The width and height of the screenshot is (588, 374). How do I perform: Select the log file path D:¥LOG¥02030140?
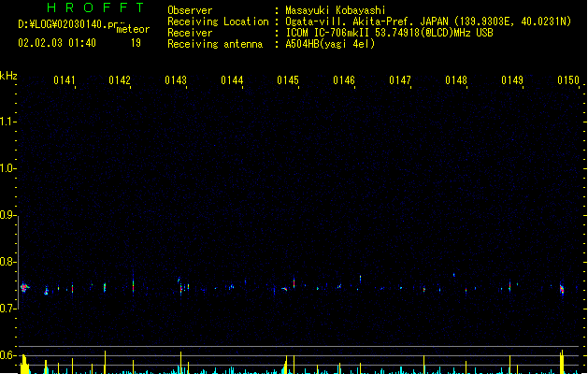(x=63, y=24)
